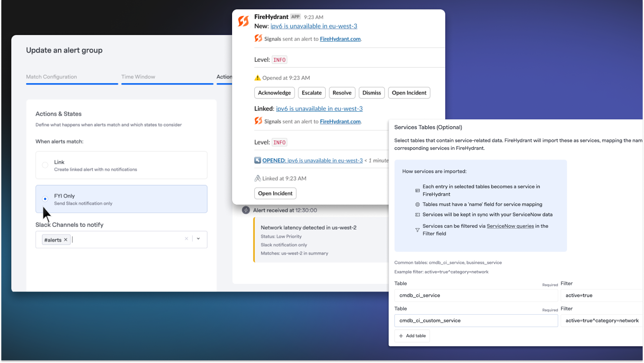Click the Dismiss button
The height and width of the screenshot is (363, 644).
(x=371, y=93)
